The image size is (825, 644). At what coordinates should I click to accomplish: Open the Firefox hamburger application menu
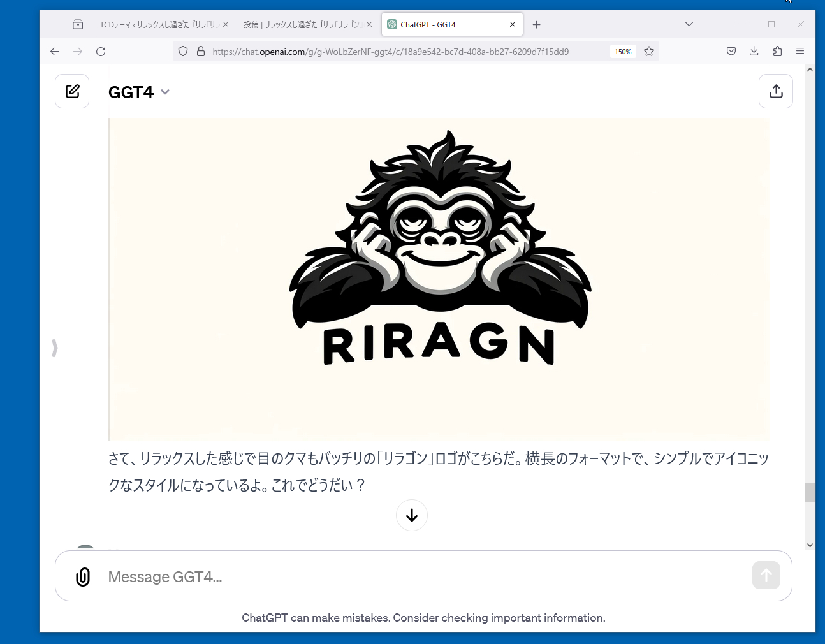pos(800,52)
